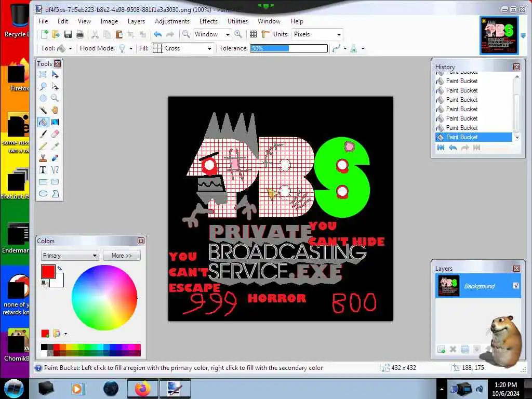This screenshot has height=399, width=532.
Task: Select the Freeform Shape tool
Action: (55, 193)
